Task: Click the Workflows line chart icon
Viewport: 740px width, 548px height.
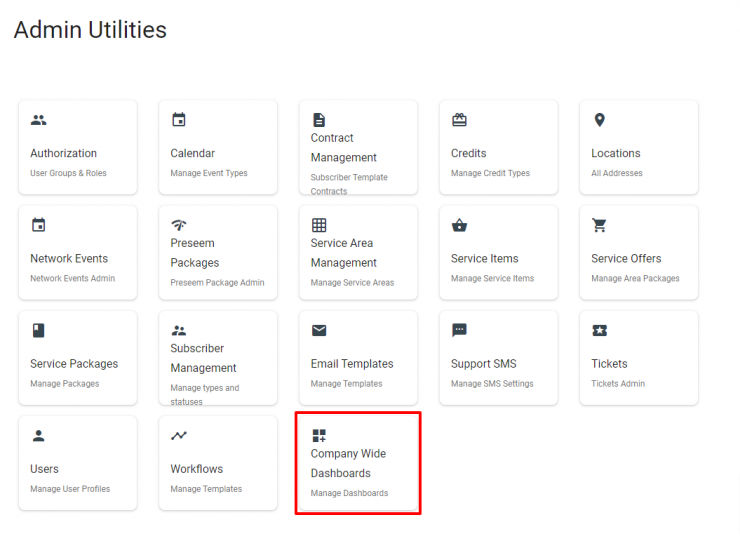Action: [x=179, y=435]
